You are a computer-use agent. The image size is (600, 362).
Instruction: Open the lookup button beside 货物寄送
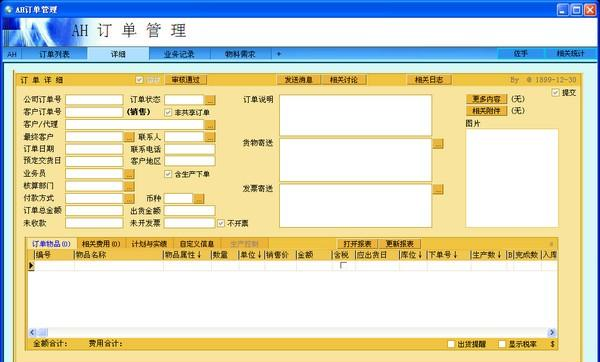pos(438,144)
